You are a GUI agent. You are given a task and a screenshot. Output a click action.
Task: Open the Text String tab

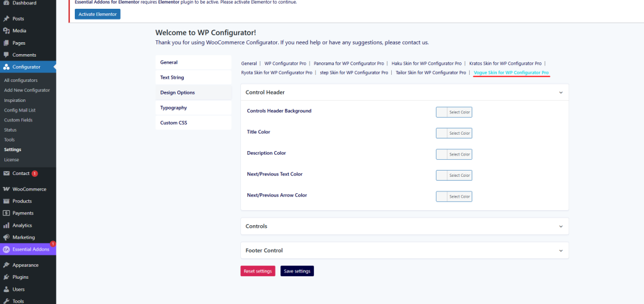[x=194, y=77]
